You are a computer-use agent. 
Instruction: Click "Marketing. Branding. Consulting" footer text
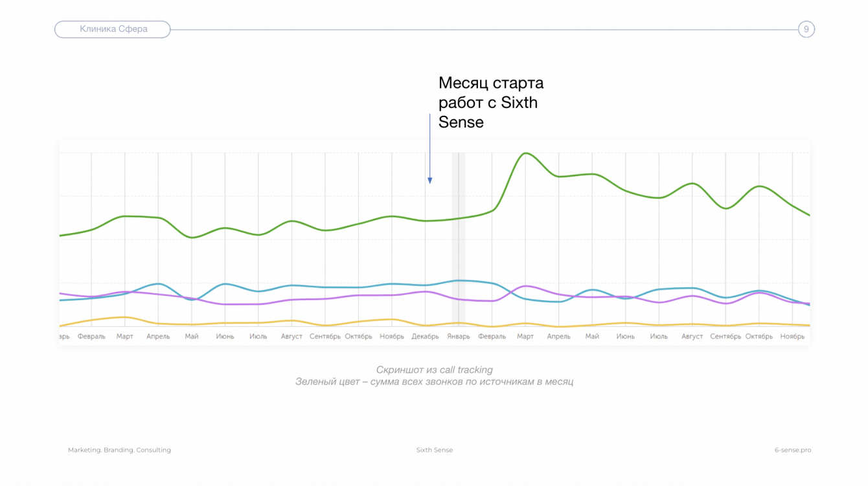119,450
